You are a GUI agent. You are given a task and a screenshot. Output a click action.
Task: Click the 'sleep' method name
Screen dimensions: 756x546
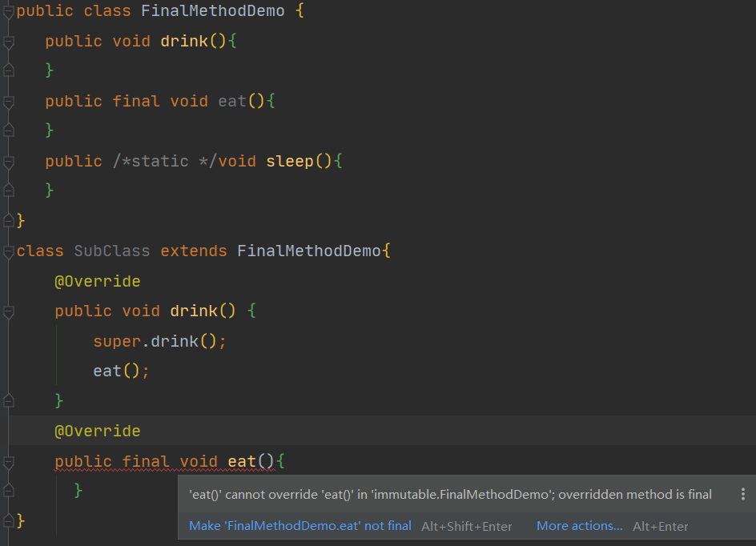pyautogui.click(x=290, y=161)
